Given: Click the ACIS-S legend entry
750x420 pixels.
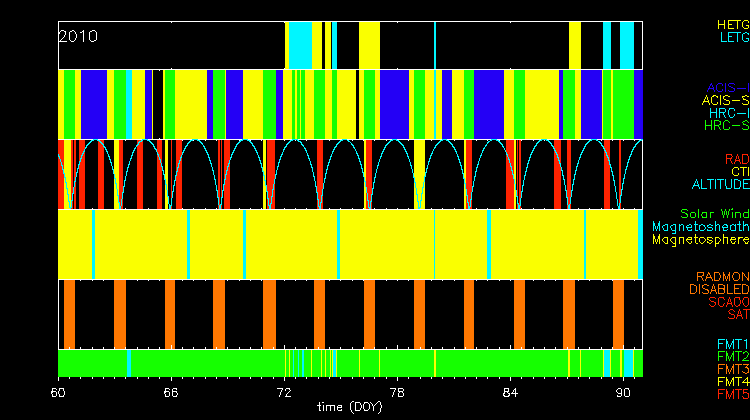Looking at the screenshot, I should click(725, 100).
